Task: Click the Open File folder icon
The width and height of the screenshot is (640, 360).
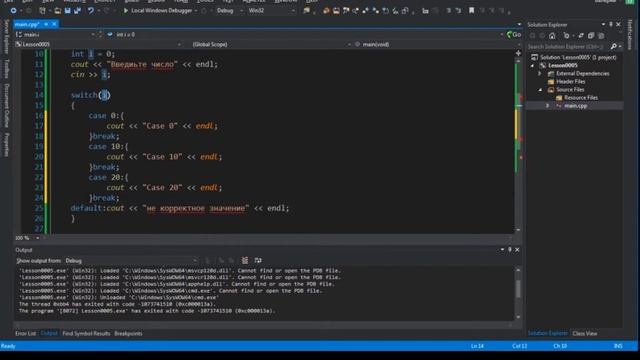Action: point(58,11)
